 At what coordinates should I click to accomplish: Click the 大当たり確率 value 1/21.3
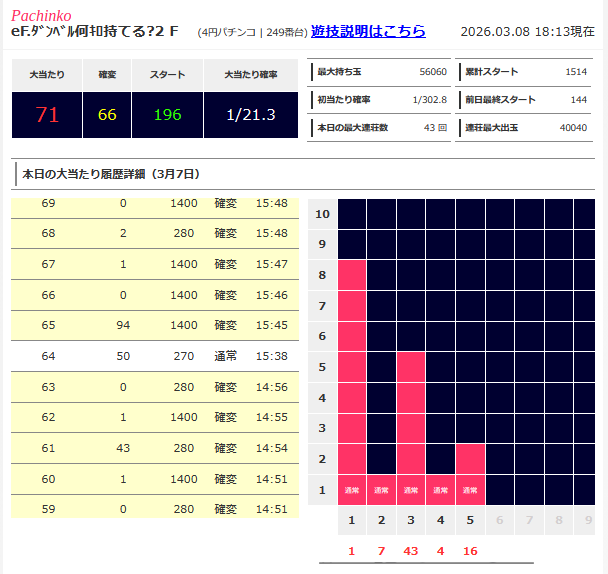(x=251, y=114)
